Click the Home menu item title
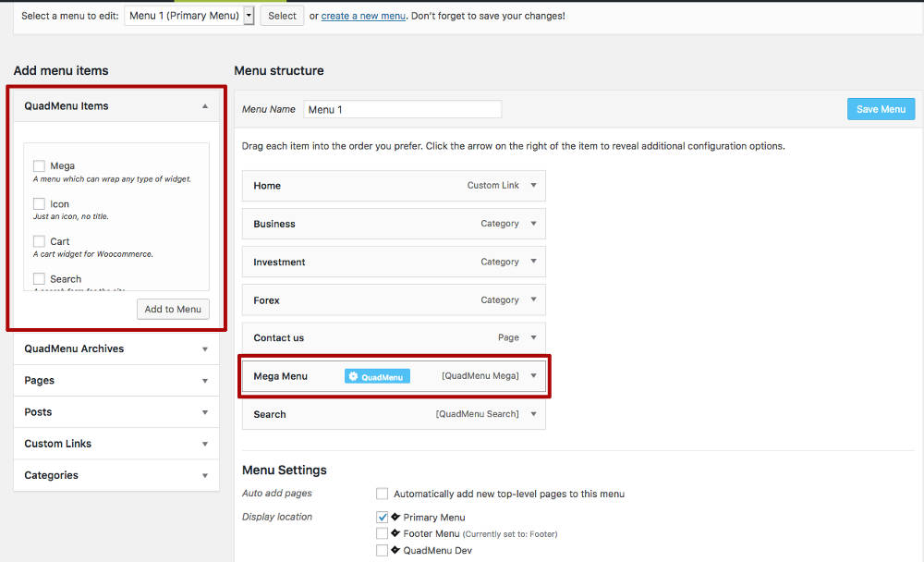This screenshot has width=924, height=562. 267,186
